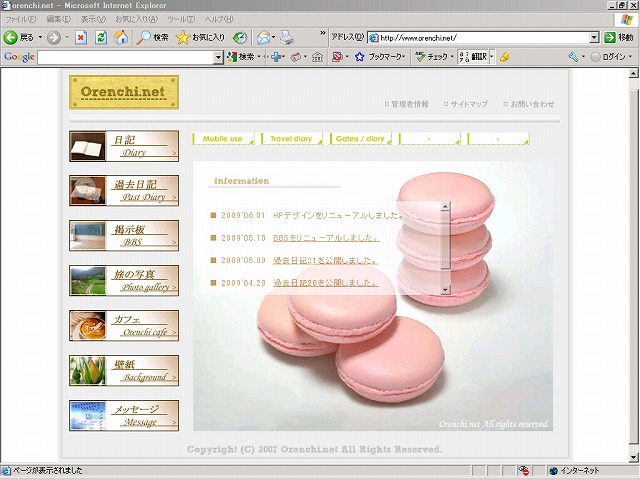Viewport: 640px width, 480px height.
Task: Open 過去日記21を公開しました link
Action: tap(326, 260)
